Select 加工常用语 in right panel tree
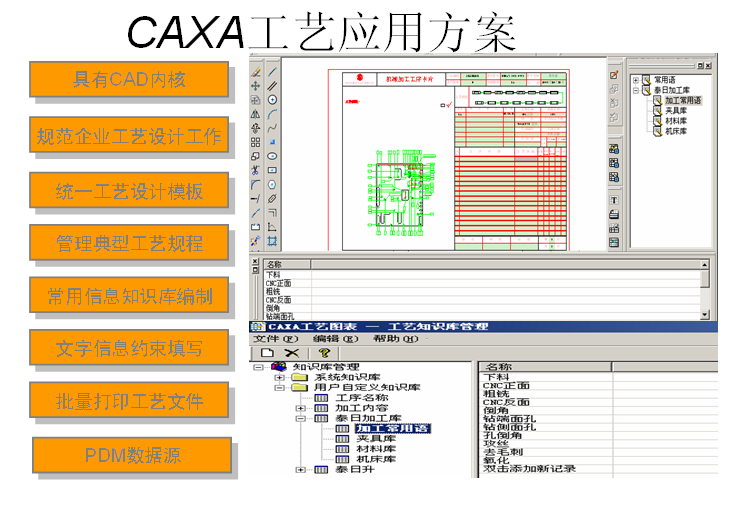This screenshot has height=529, width=734. [683, 100]
